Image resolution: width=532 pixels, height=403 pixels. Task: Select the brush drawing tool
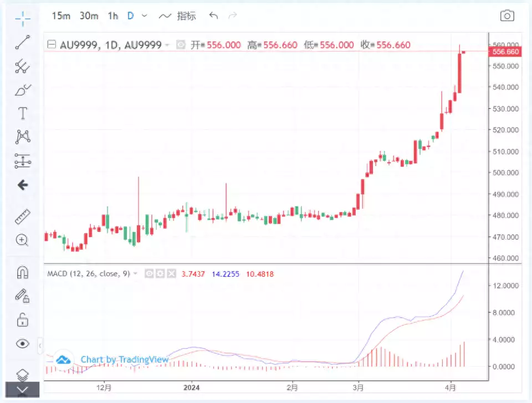click(23, 90)
